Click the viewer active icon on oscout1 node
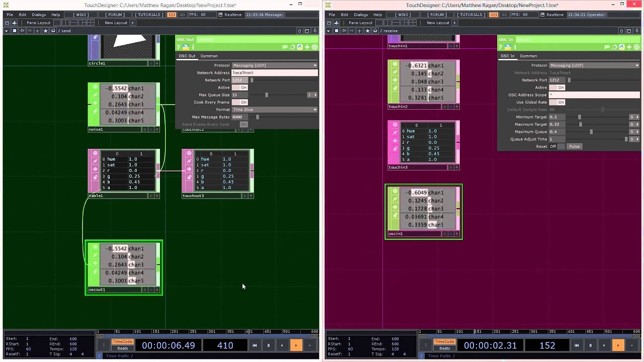Screen dimensions: 644x362 (x=96, y=247)
